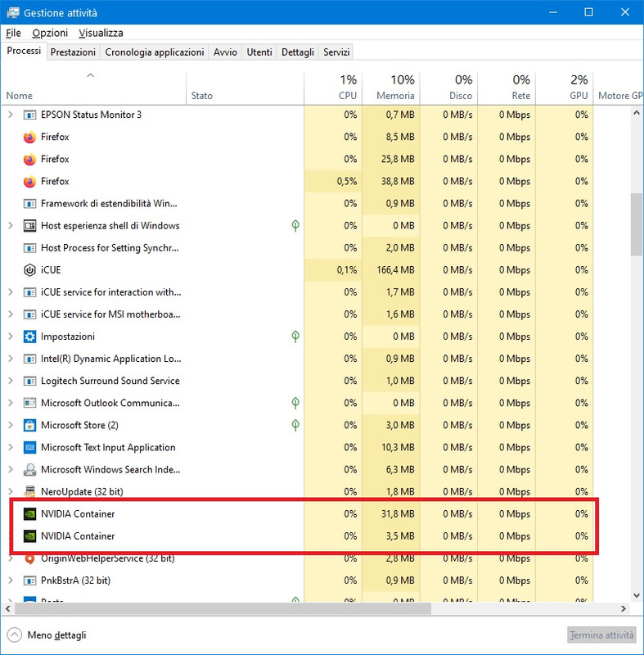The image size is (644, 655).
Task: Click Microsoft Windows Search Indexer icon
Action: click(x=29, y=469)
